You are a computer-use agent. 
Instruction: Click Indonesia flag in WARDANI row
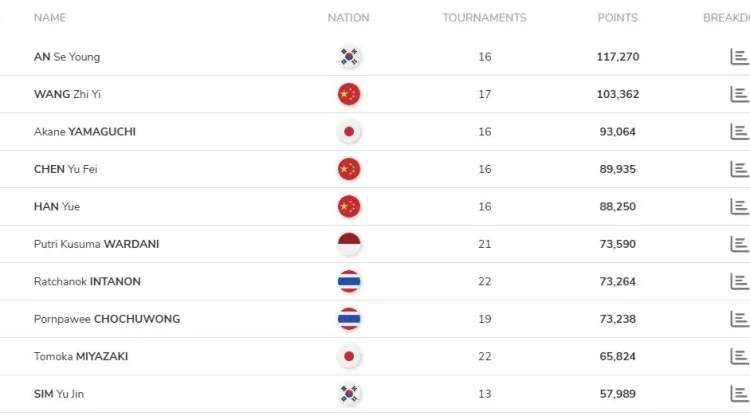(x=349, y=244)
